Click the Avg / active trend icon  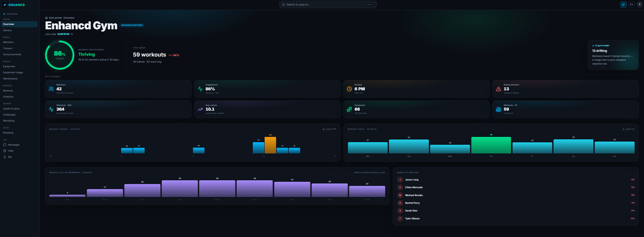pyautogui.click(x=200, y=109)
